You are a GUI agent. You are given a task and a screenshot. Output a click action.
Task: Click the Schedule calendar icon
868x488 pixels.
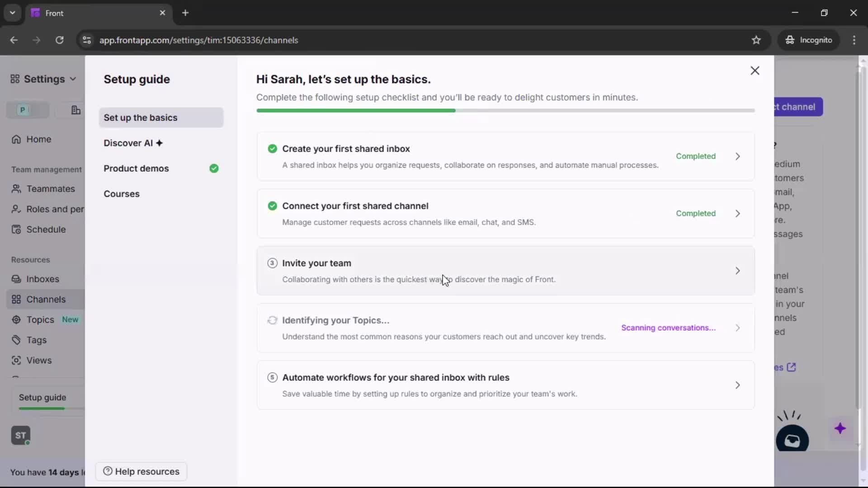coord(16,230)
